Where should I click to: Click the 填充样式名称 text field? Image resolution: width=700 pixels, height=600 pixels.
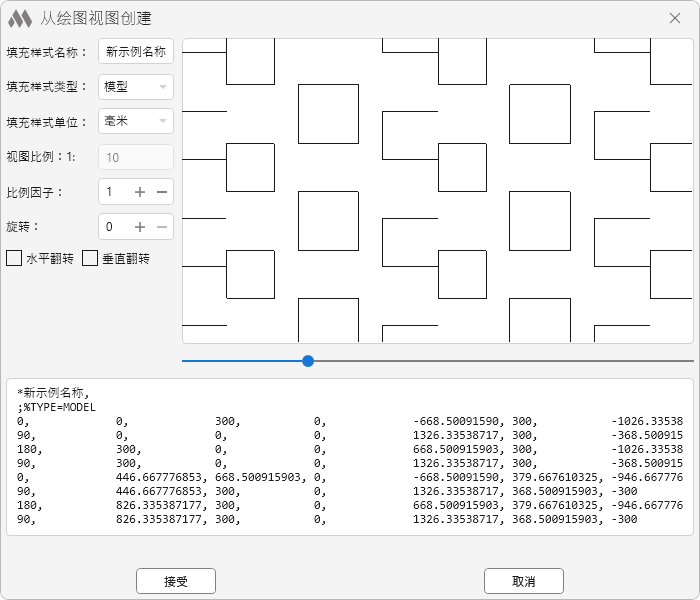point(136,52)
